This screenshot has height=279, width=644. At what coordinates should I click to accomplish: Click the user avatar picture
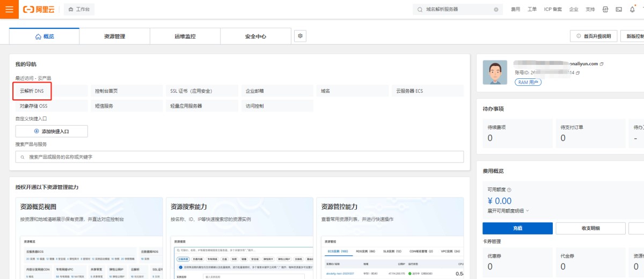(495, 72)
